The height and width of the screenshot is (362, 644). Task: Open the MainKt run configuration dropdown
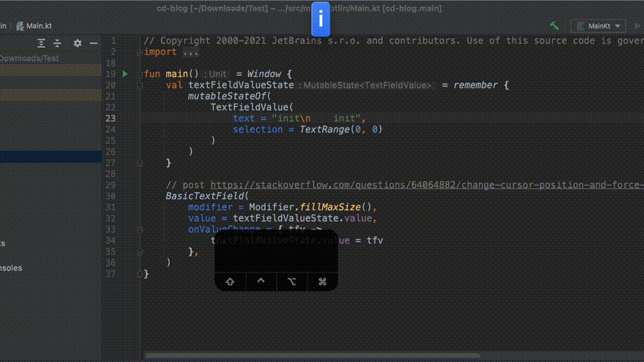tap(598, 26)
